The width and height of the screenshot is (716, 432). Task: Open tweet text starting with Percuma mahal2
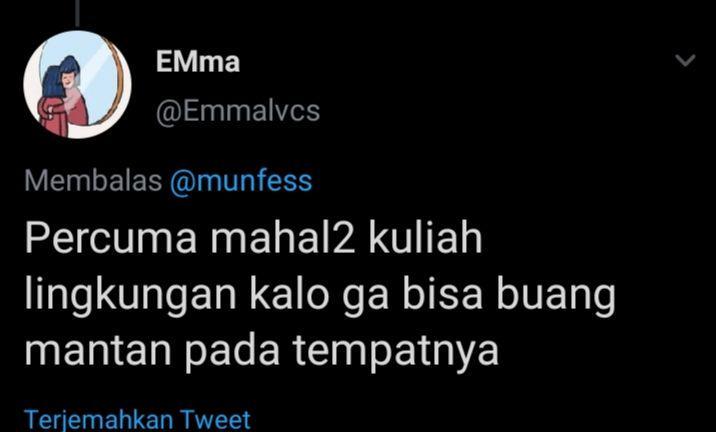click(x=320, y=294)
